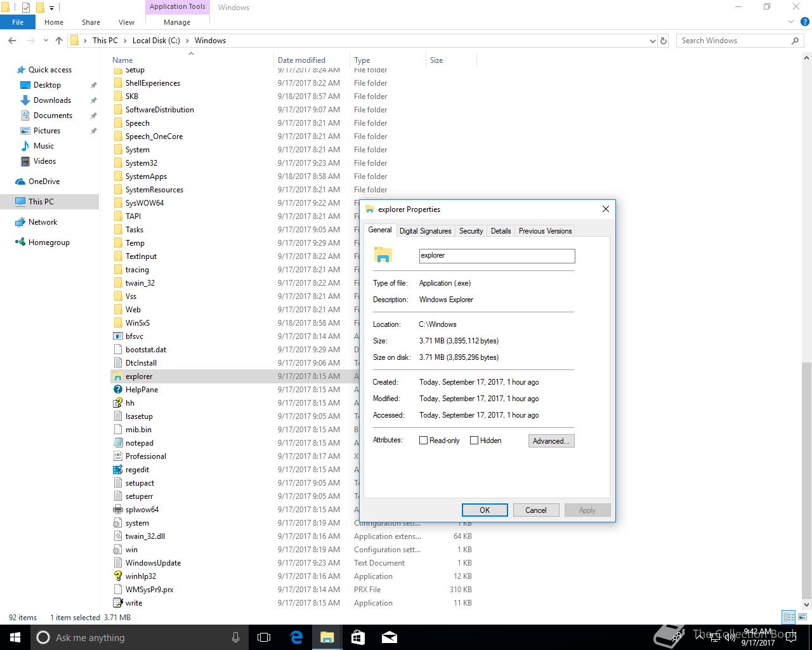
Task: Select the splwow64 printer icon
Action: [x=117, y=510]
